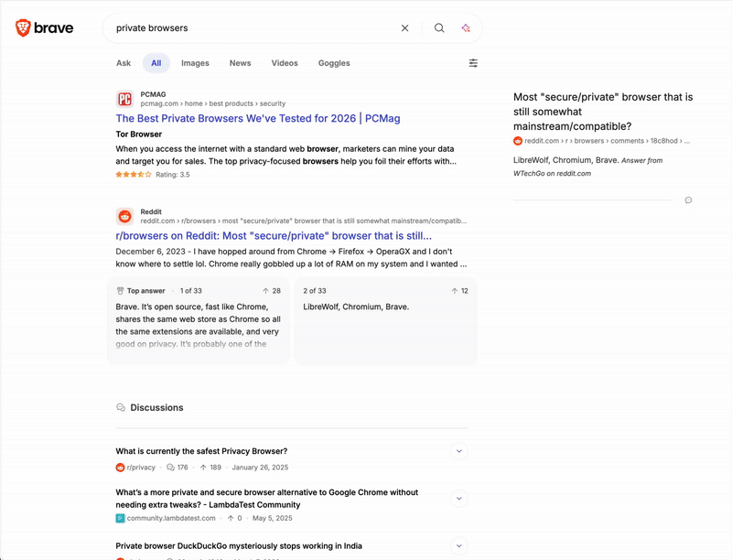Click the 'community.lambdatest.com' source label
732x560 pixels.
[171, 518]
